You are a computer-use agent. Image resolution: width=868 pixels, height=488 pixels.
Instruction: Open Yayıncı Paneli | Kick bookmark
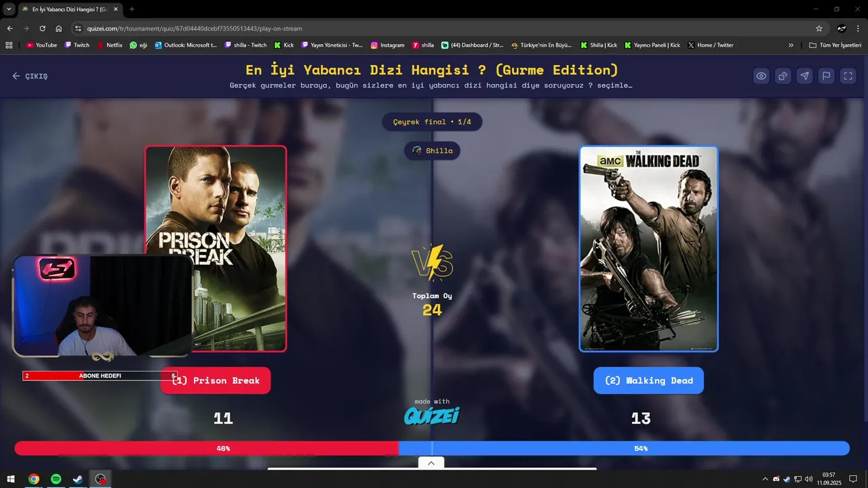(x=652, y=45)
